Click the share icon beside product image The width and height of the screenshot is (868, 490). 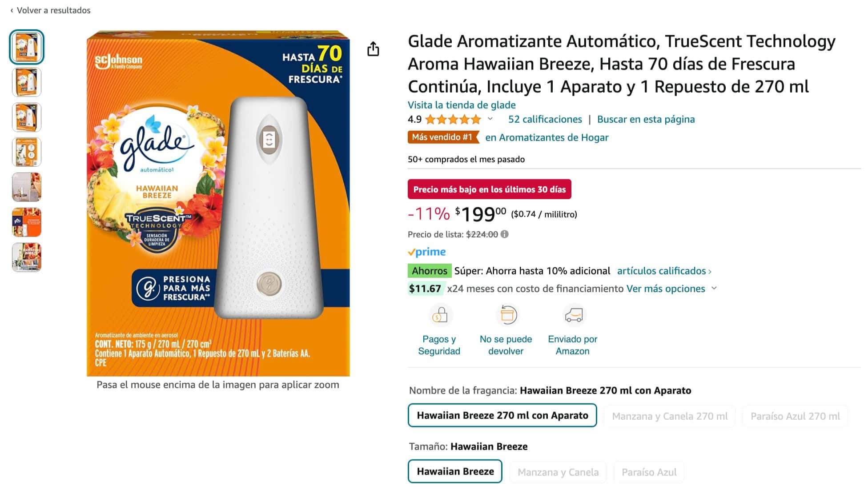pos(373,49)
